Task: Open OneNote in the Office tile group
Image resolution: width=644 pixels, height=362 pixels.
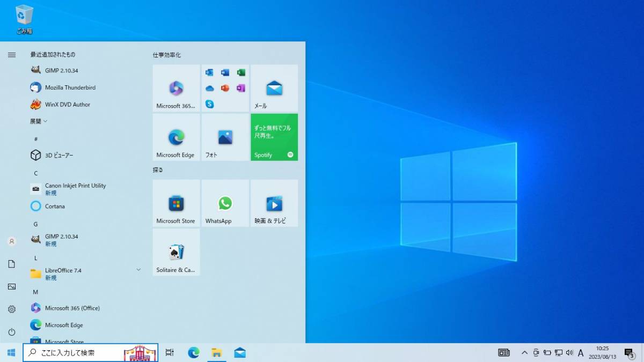Action: pos(241,88)
